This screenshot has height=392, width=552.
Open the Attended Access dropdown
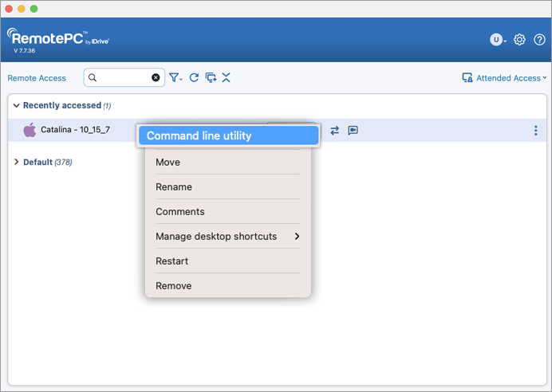[504, 78]
